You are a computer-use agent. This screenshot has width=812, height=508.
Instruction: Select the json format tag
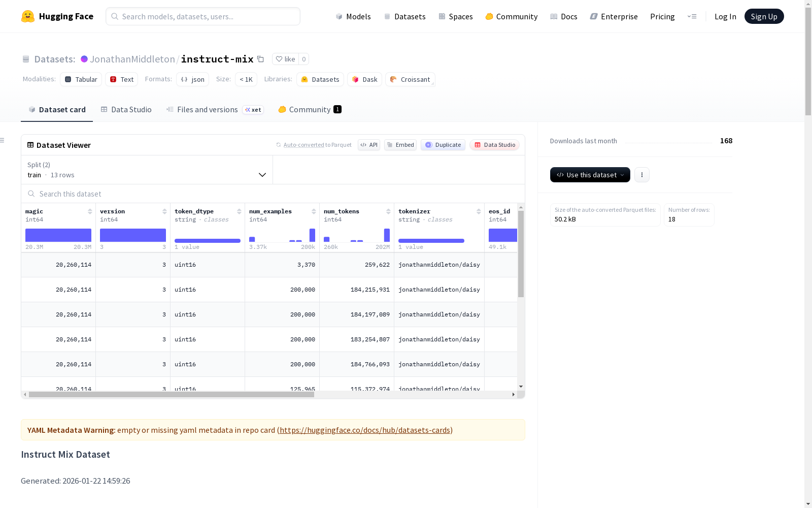193,79
